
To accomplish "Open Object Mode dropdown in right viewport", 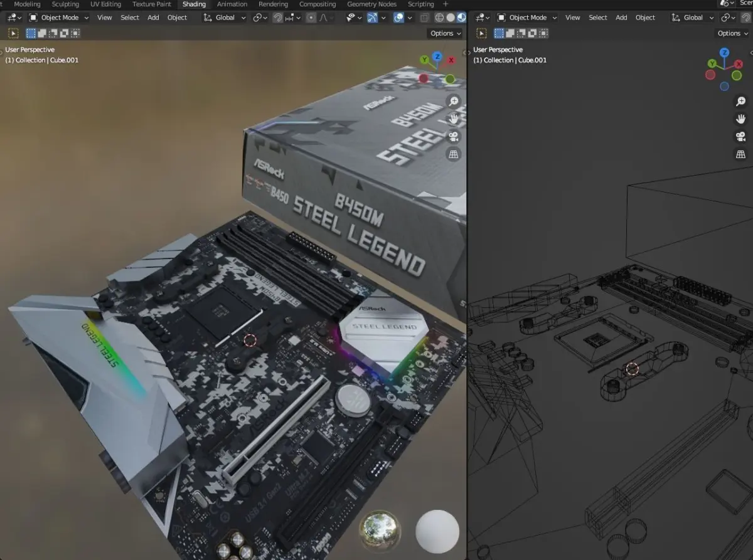I will coord(527,18).
